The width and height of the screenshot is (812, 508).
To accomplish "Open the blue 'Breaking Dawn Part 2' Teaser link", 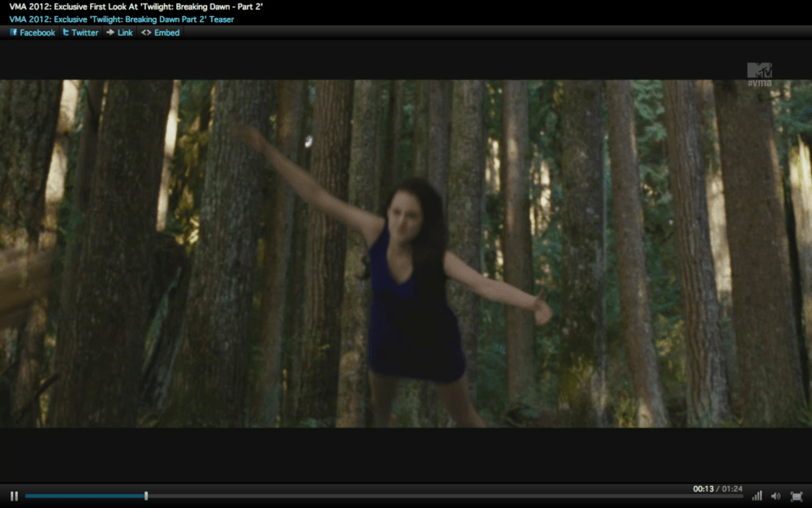I will 122,19.
